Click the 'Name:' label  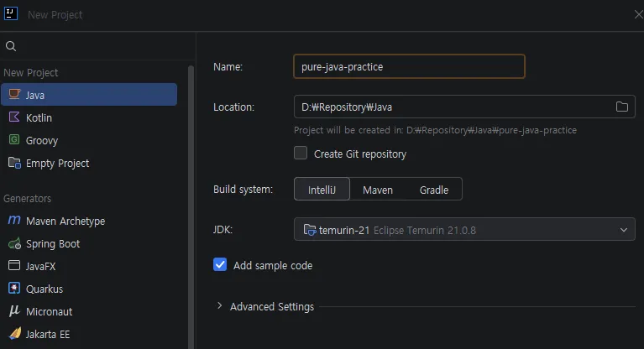[x=228, y=66]
